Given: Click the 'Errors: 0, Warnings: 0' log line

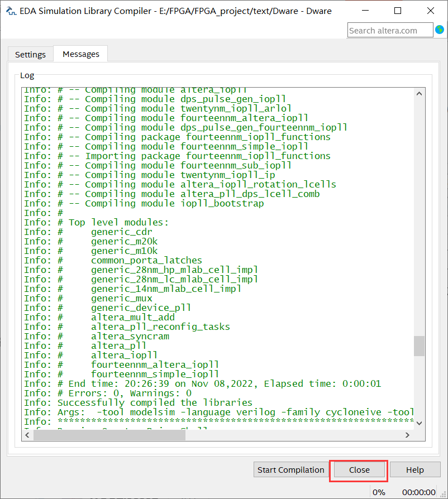Looking at the screenshot, I should click(x=108, y=393).
